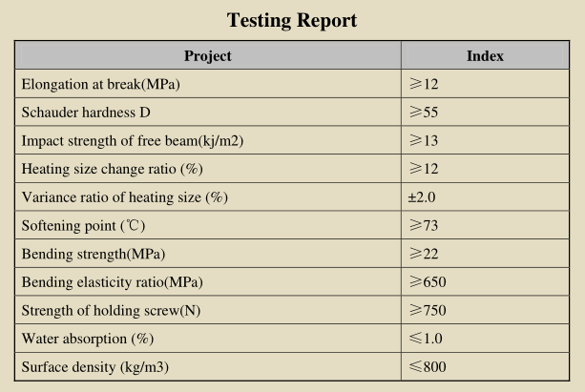Click the Elongation at break(MPa) cell
585x392 pixels.
click(208, 84)
